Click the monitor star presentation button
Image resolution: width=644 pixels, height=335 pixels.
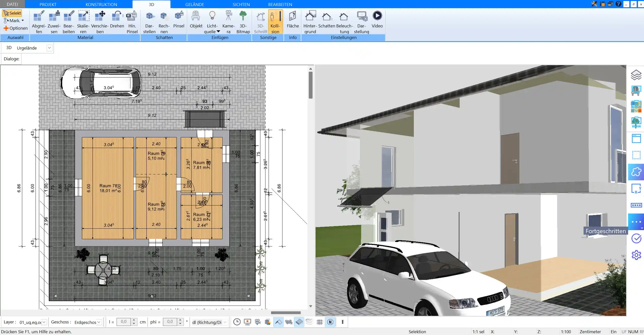(247, 322)
